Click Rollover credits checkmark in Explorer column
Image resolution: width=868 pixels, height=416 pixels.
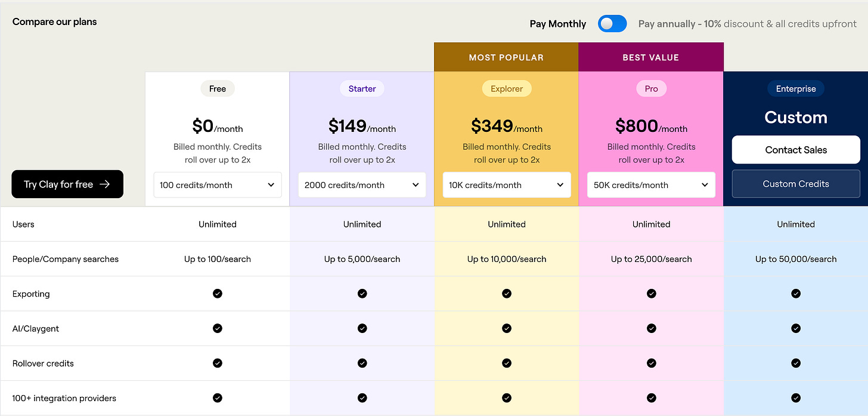coord(507,363)
